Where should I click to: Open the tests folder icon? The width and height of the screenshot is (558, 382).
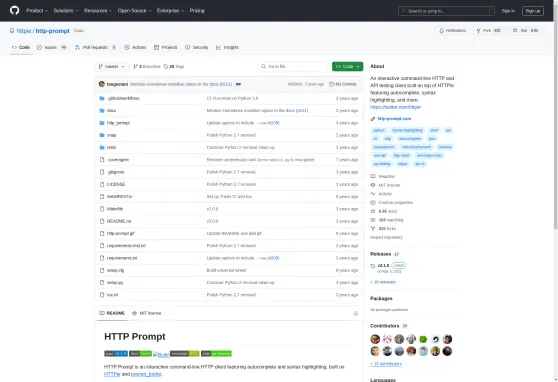tap(102, 147)
